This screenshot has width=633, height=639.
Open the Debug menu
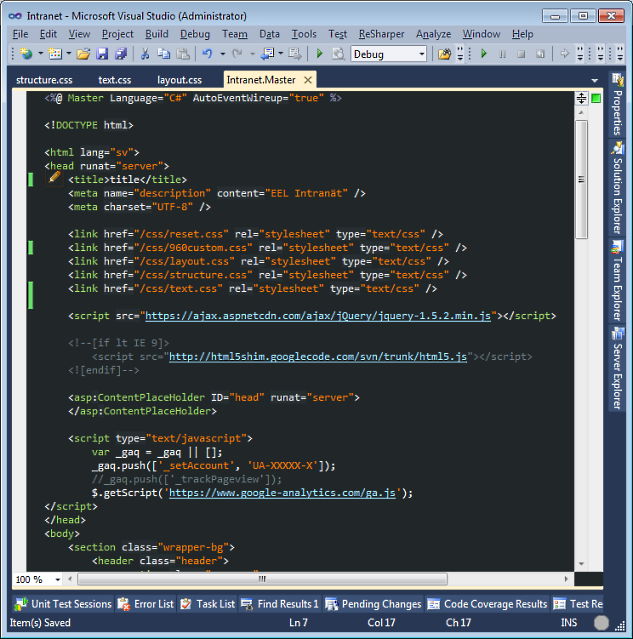[x=195, y=34]
